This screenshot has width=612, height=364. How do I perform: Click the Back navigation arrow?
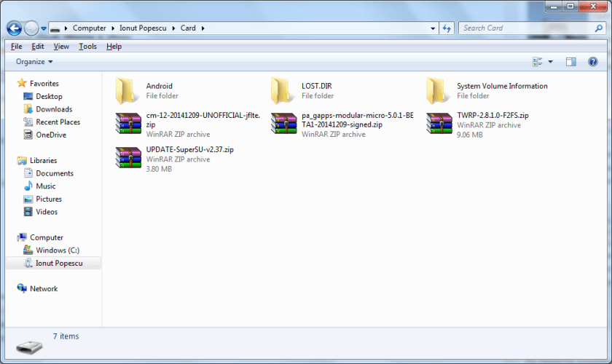[x=15, y=28]
